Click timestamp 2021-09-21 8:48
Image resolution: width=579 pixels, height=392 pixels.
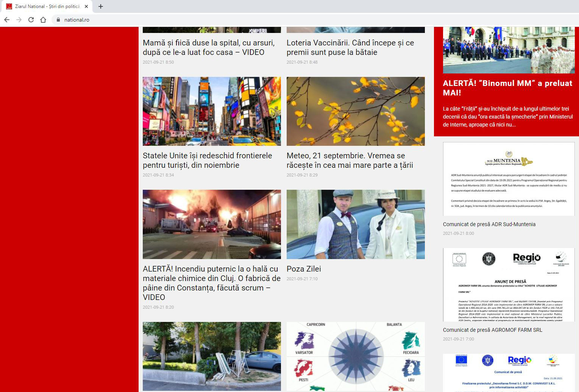302,62
